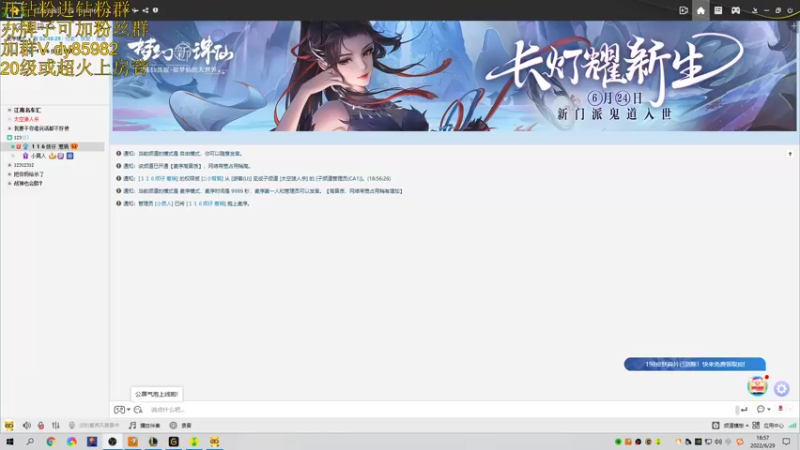Image resolution: width=800 pixels, height=450 pixels.
Task: Toggle the speaker volume icon
Action: 27,425
